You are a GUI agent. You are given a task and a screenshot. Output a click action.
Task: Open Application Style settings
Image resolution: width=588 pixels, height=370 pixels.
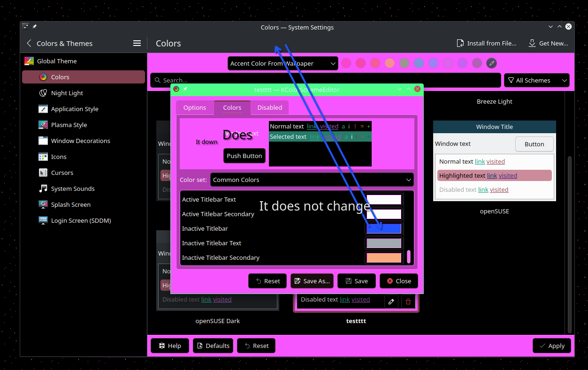pyautogui.click(x=84, y=109)
